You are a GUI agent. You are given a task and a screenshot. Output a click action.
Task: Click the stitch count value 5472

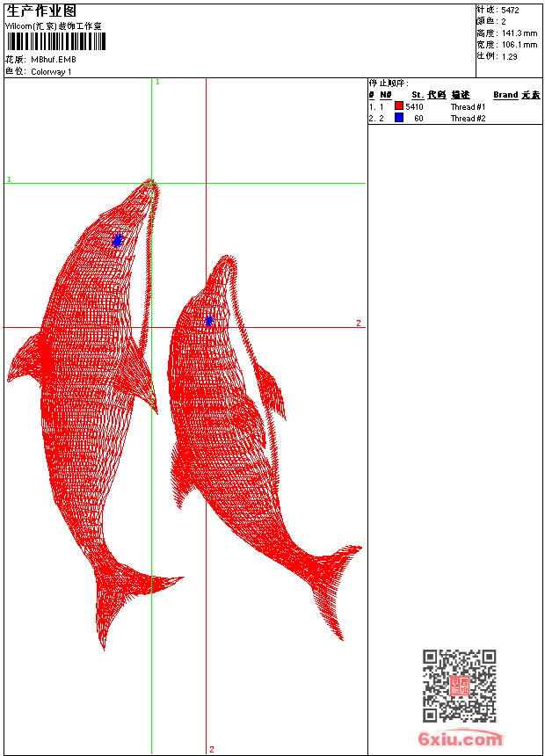click(510, 11)
